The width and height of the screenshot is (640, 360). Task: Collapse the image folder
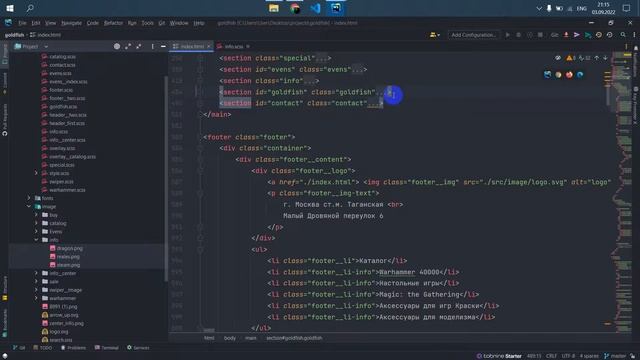[29, 207]
